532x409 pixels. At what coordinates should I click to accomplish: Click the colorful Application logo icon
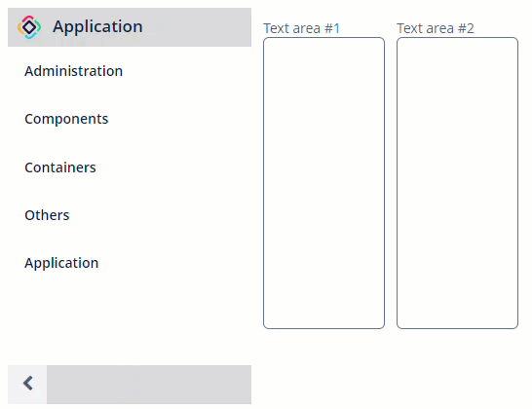[x=29, y=27]
